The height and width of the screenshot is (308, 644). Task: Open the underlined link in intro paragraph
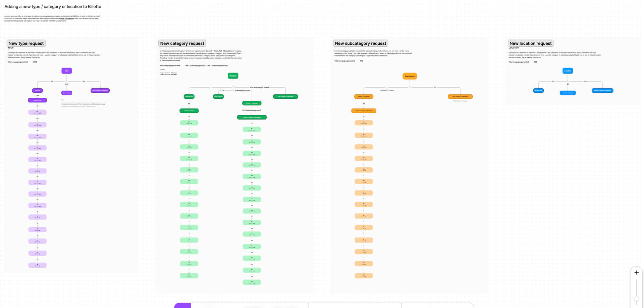[66, 18]
